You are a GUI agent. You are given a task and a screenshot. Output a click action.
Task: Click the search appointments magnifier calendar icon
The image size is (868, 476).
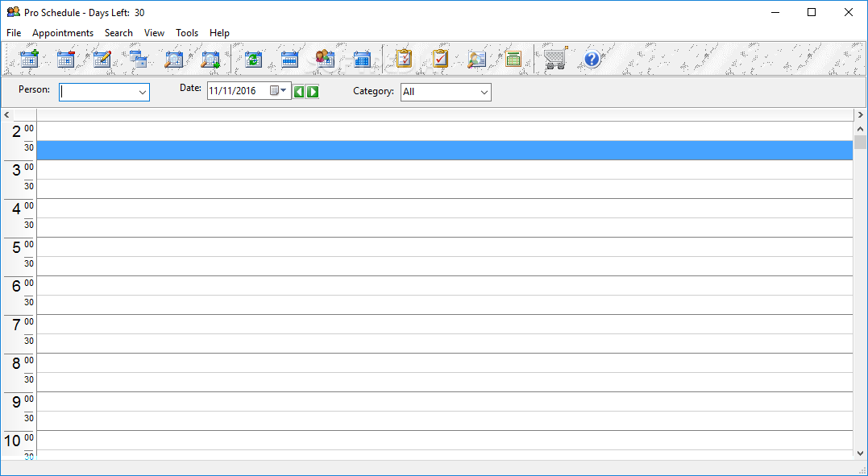174,59
